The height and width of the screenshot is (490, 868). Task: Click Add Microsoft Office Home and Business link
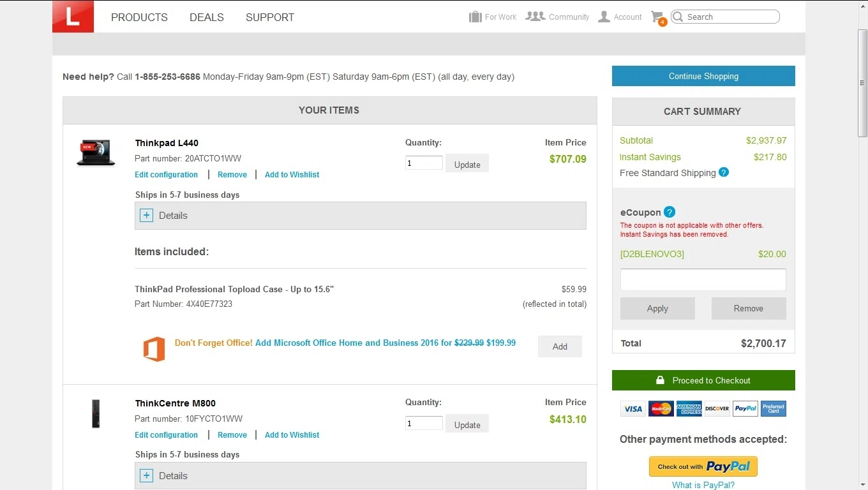(x=385, y=343)
